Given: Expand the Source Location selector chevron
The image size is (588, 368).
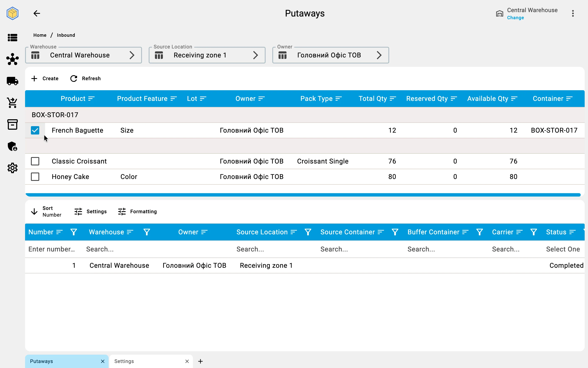Looking at the screenshot, I should tap(255, 55).
